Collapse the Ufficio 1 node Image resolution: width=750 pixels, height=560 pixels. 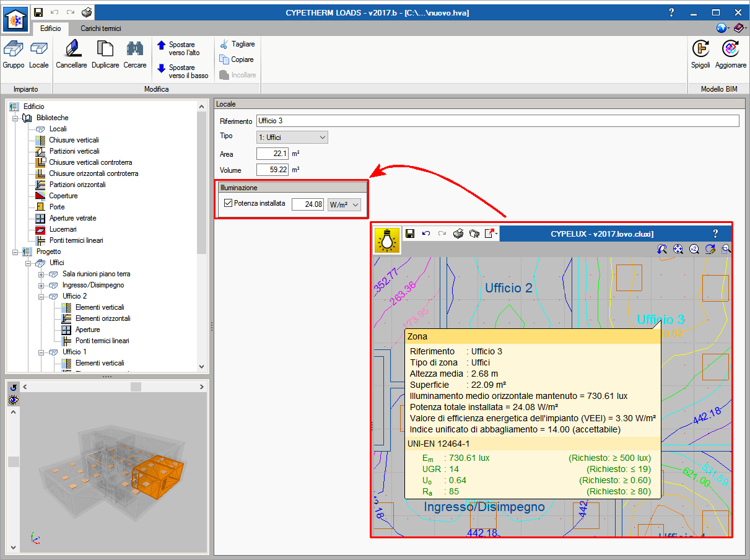tap(41, 352)
